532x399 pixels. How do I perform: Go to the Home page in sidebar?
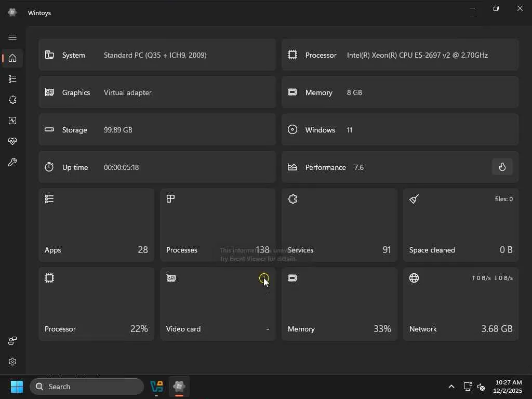12,58
